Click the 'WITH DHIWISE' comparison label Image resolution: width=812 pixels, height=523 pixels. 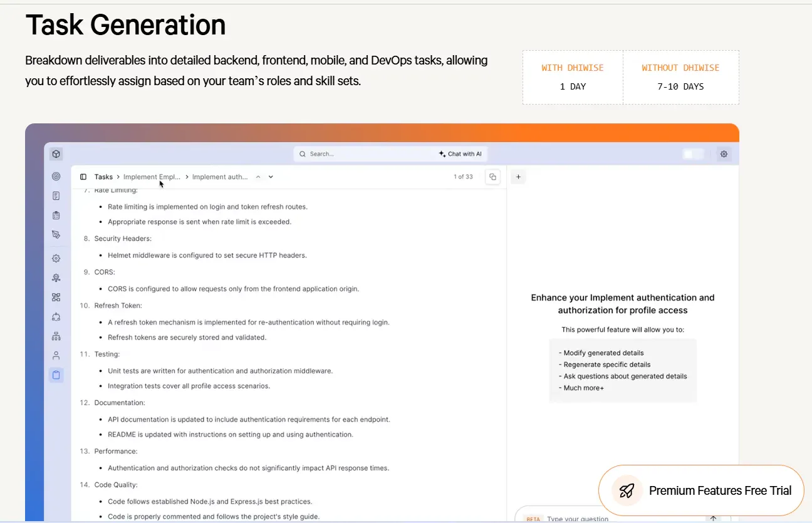pyautogui.click(x=573, y=68)
